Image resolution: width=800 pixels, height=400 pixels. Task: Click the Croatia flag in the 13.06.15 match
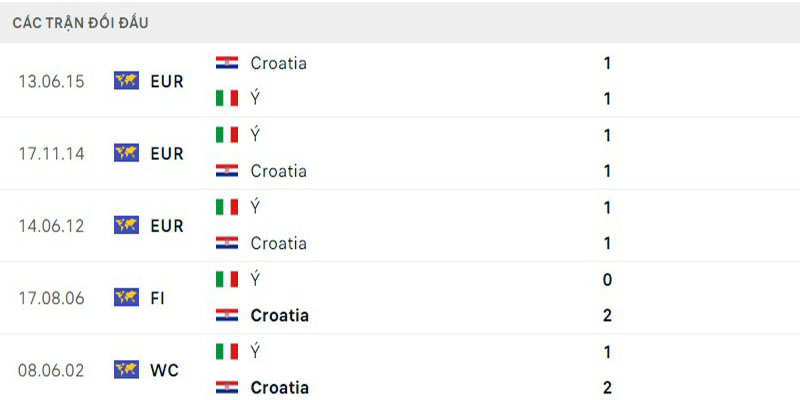pos(227,62)
